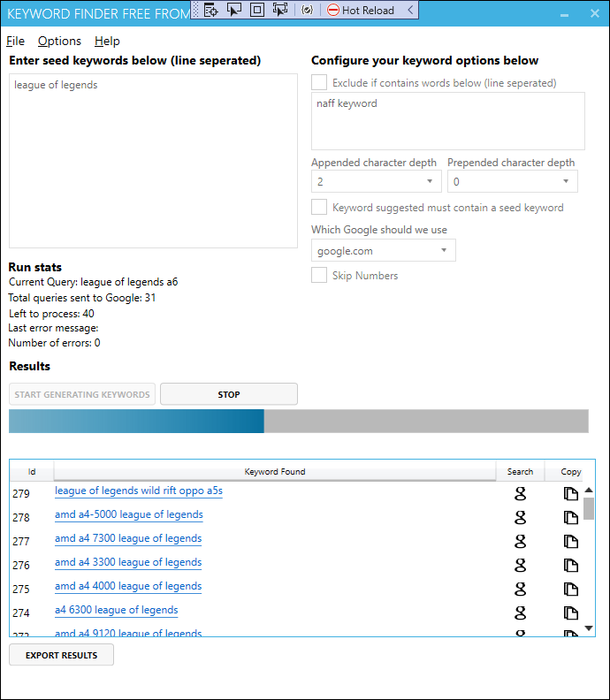This screenshot has height=700, width=610.
Task: Open the File menu
Action: (15, 41)
